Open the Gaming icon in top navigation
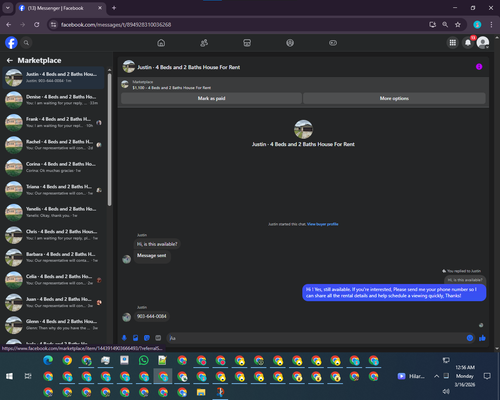The height and width of the screenshot is (400, 500). click(x=333, y=43)
